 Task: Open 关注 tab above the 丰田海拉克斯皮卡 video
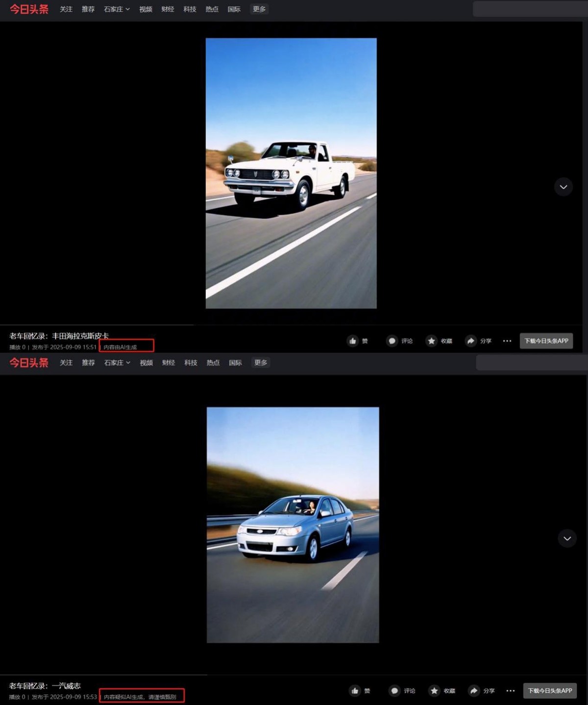click(66, 9)
